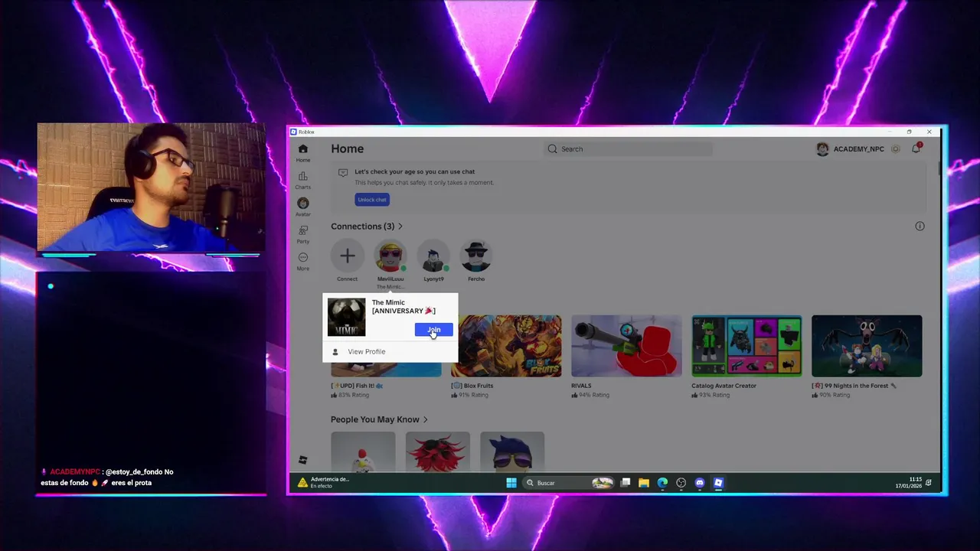Click the ACADEMY_NPC profile avatar
The width and height of the screenshot is (980, 551).
(x=822, y=149)
